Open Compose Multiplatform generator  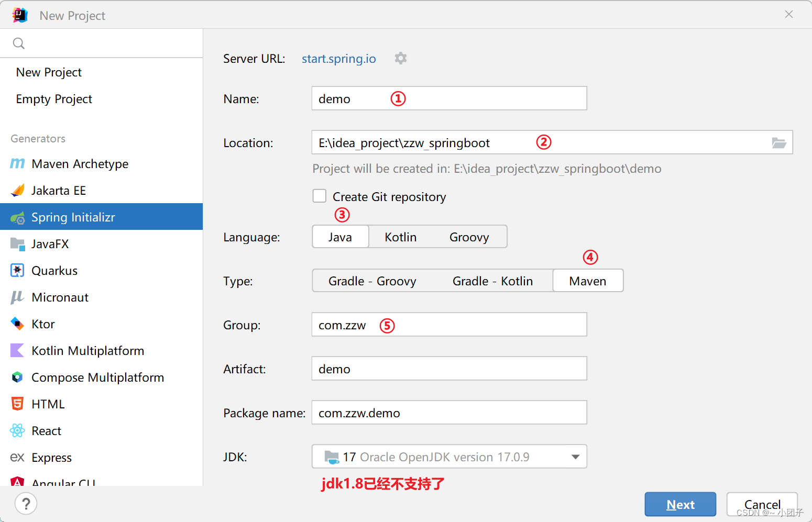click(101, 377)
